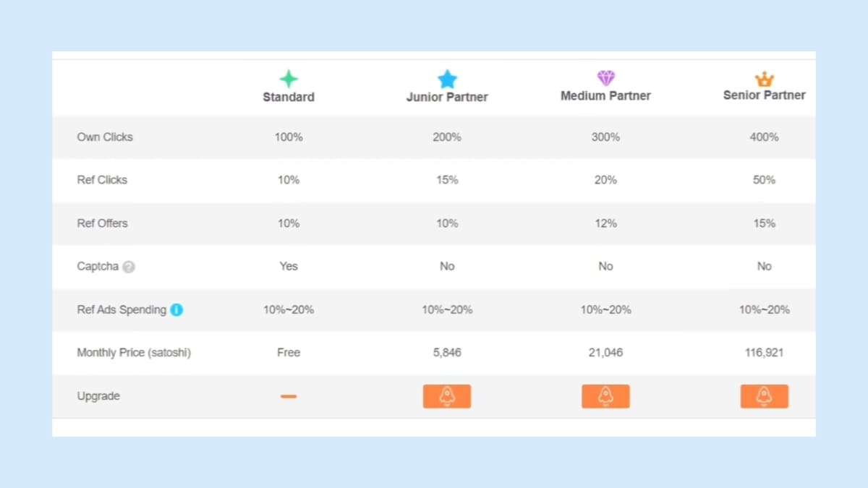Upgrade to Junior Partner with rocket button

click(447, 396)
